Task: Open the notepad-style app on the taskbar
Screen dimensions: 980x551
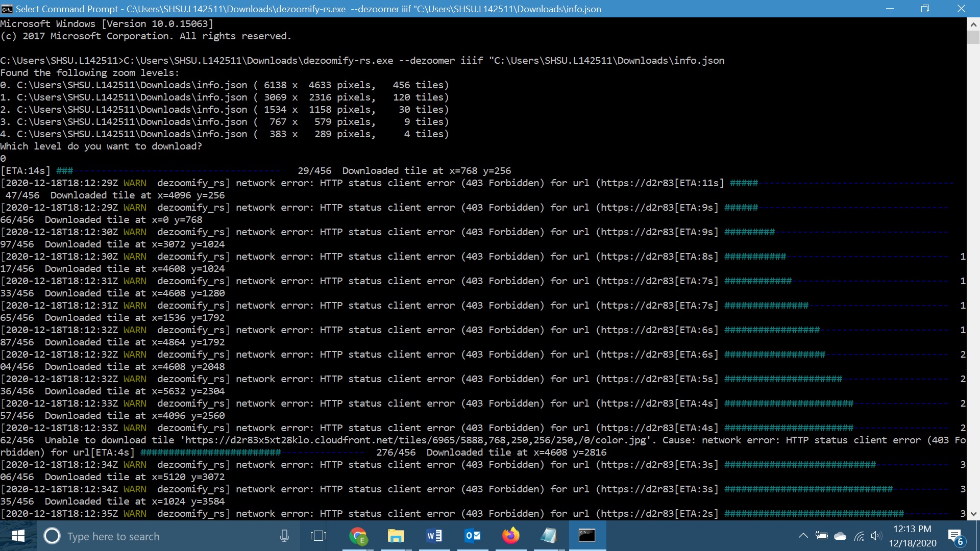Action: coord(549,536)
